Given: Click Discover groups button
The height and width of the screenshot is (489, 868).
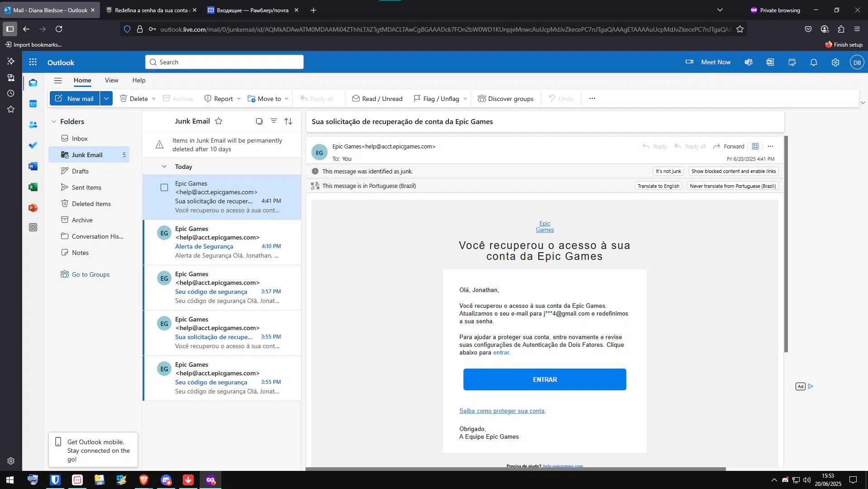Looking at the screenshot, I should pyautogui.click(x=506, y=99).
